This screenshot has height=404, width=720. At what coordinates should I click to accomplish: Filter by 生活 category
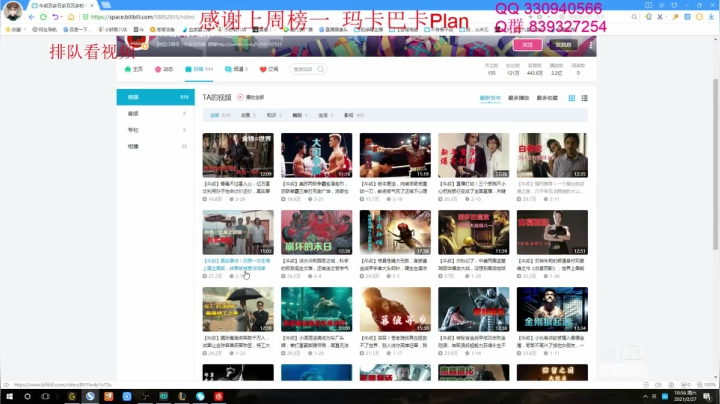[x=326, y=115]
